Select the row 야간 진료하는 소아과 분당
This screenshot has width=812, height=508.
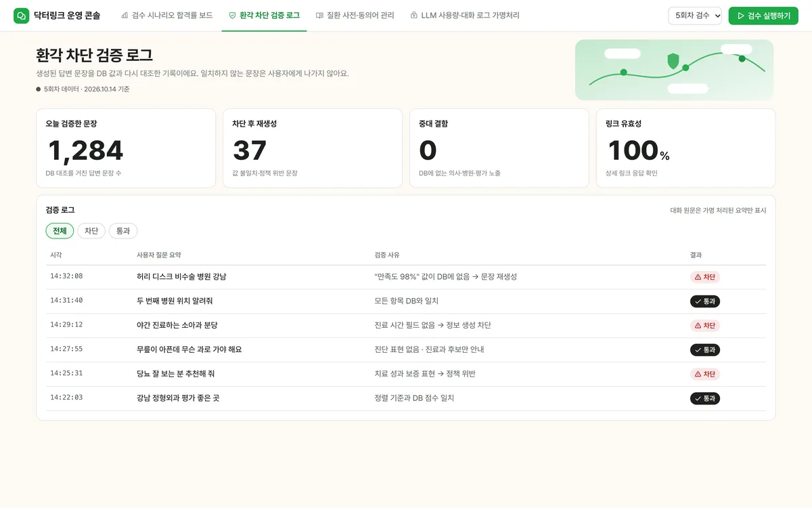(406, 326)
